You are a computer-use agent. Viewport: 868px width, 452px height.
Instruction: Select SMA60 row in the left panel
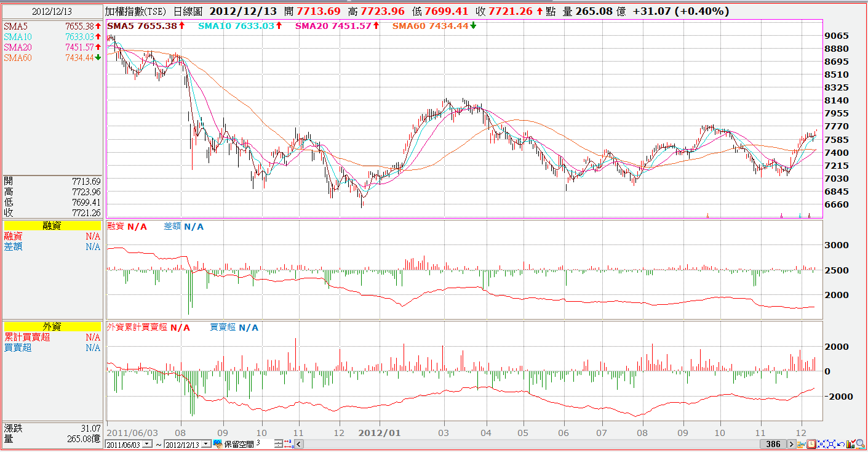[x=52, y=58]
